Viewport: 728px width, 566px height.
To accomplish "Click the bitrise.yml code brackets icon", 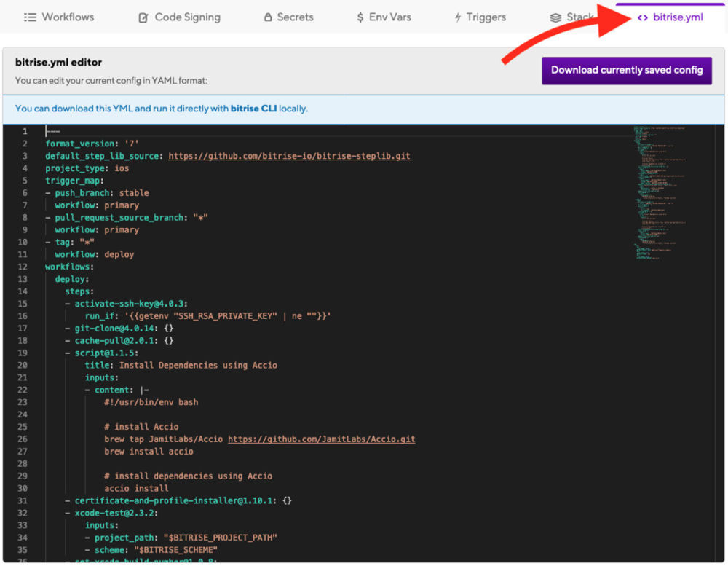I will (643, 17).
